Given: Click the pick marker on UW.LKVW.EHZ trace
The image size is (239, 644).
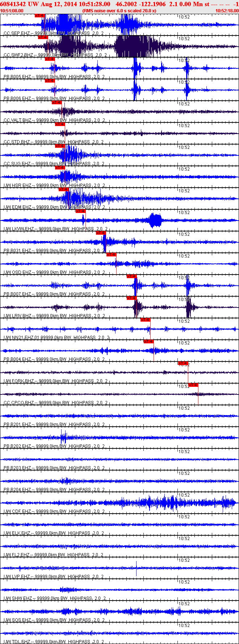Looking at the screenshot, I should pos(81,211).
